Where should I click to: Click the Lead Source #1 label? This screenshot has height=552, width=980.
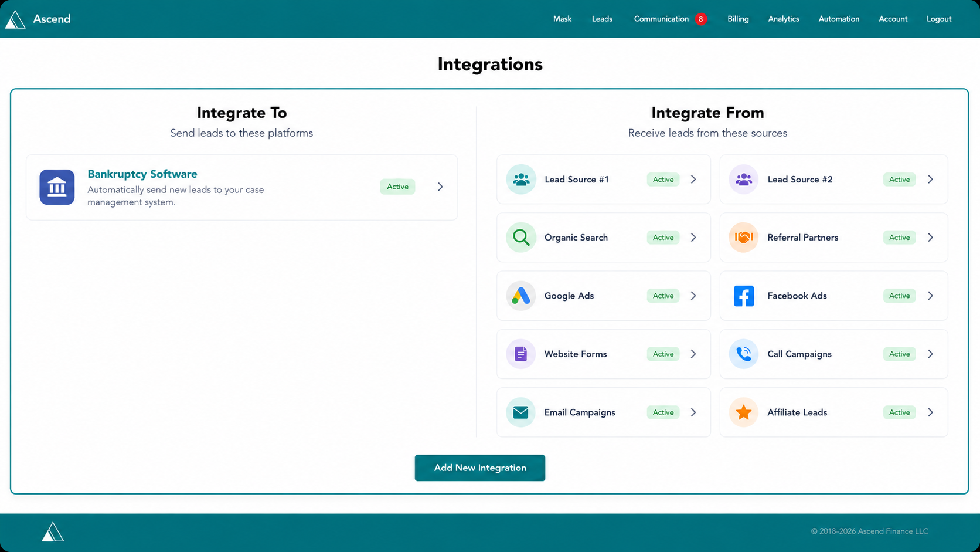[x=576, y=180]
